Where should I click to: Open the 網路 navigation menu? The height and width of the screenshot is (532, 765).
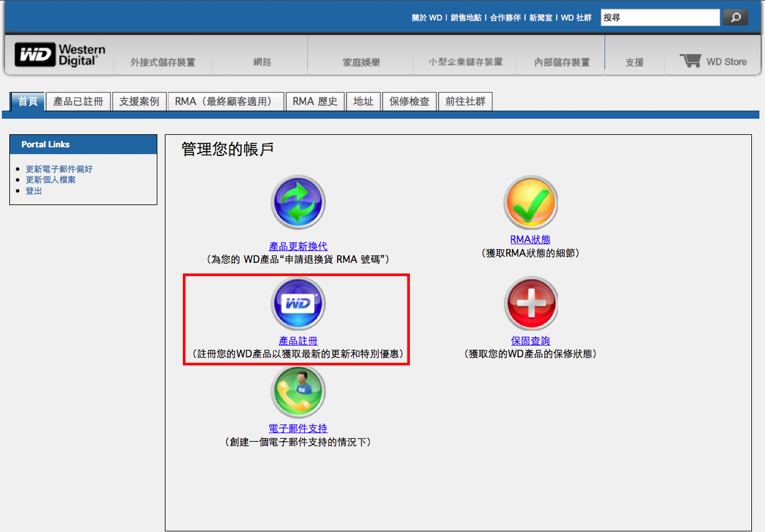click(262, 62)
